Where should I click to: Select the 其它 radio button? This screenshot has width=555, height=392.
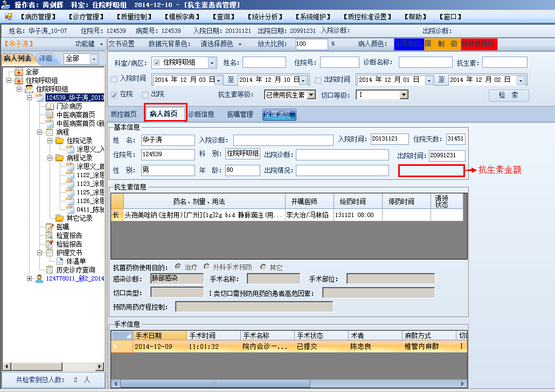pos(263,267)
